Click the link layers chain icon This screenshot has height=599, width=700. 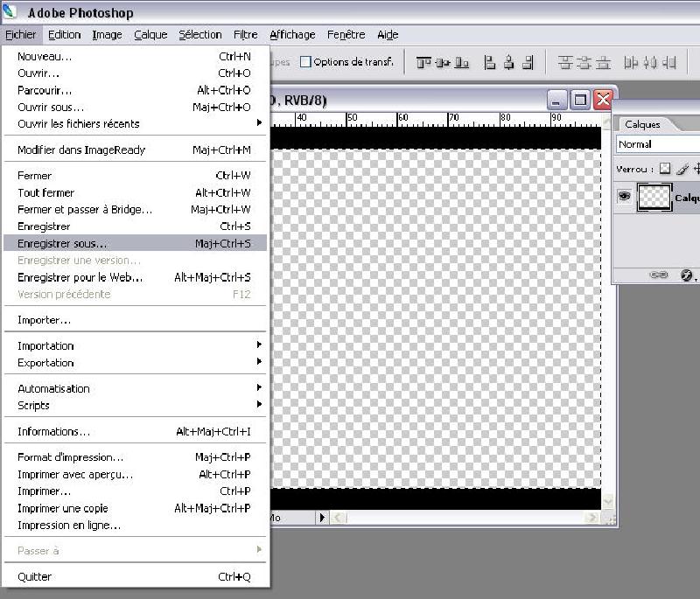[x=659, y=275]
